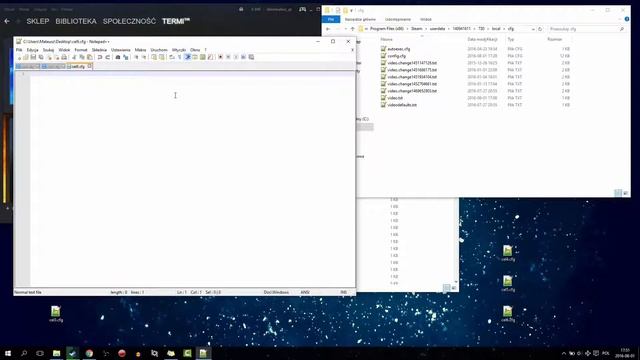This screenshot has width=640, height=360.
Task: Open SPOŁECZNOŚĆ in the Steam window
Action: (x=129, y=21)
